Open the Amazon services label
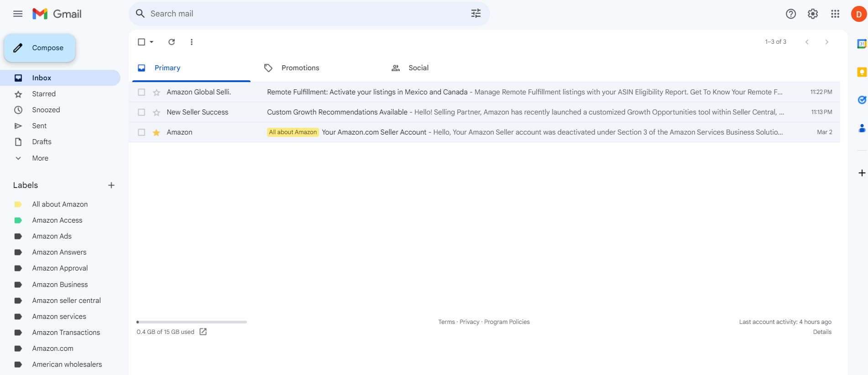The height and width of the screenshot is (375, 868). (60, 317)
